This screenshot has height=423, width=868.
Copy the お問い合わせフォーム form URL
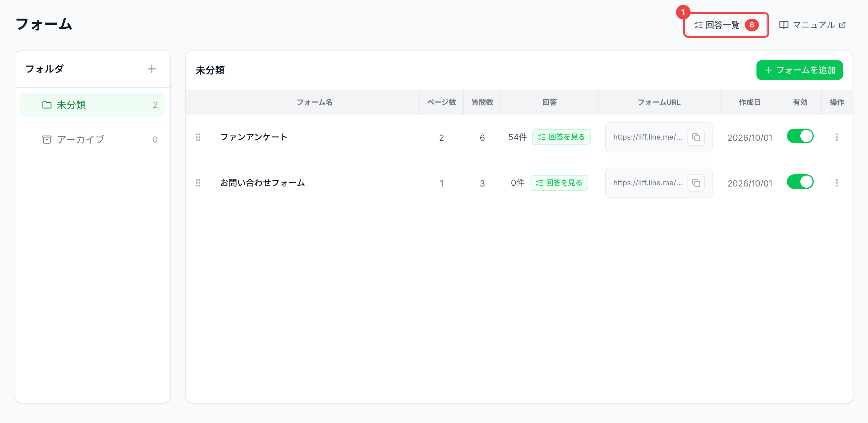tap(696, 183)
